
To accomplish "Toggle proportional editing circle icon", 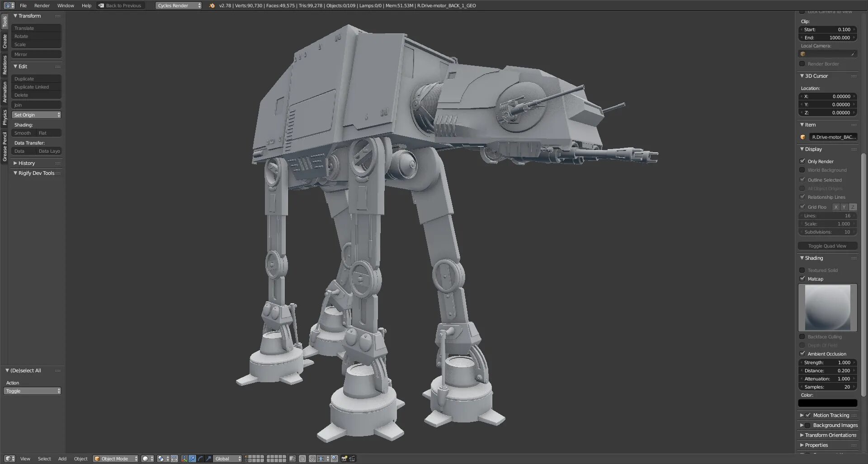I will pos(302,459).
